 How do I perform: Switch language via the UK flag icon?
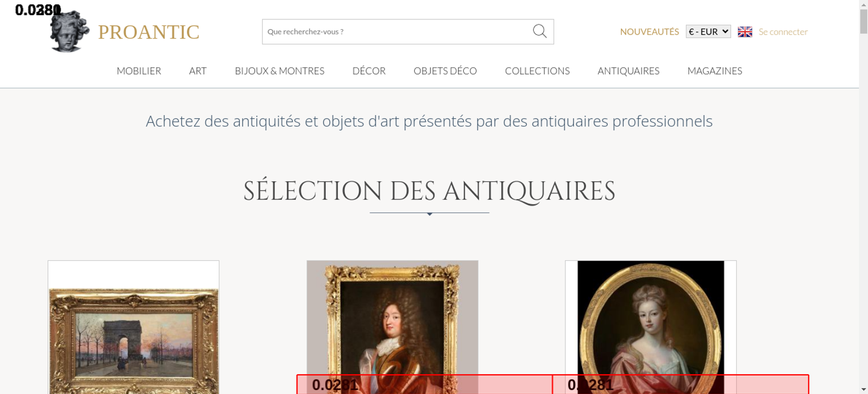[745, 32]
